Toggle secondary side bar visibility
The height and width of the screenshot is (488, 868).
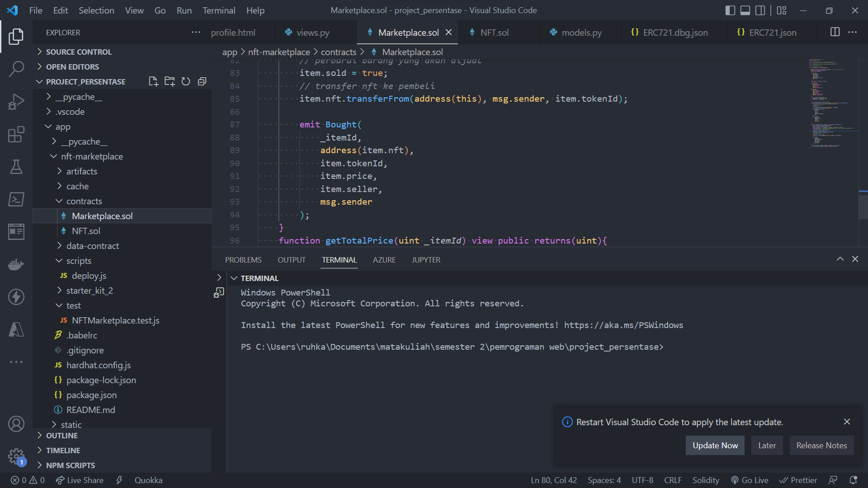760,10
